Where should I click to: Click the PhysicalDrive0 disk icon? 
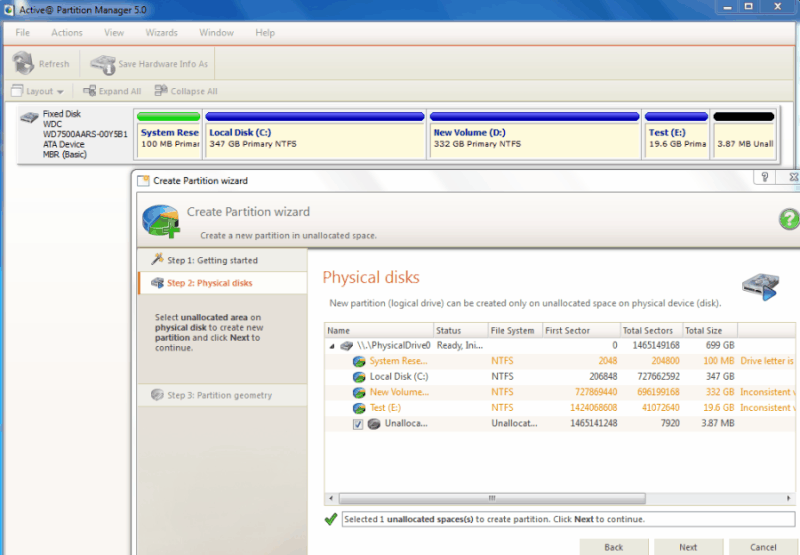point(347,346)
